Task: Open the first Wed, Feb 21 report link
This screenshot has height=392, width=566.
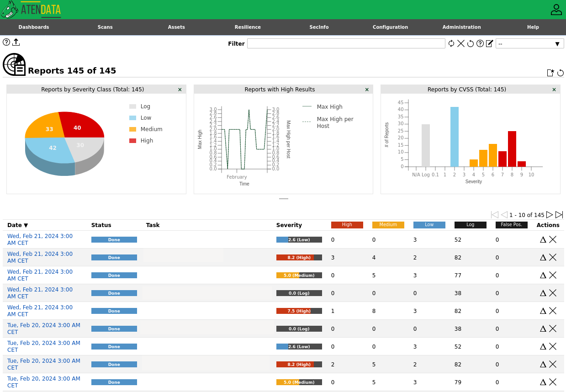Action: tap(40, 239)
